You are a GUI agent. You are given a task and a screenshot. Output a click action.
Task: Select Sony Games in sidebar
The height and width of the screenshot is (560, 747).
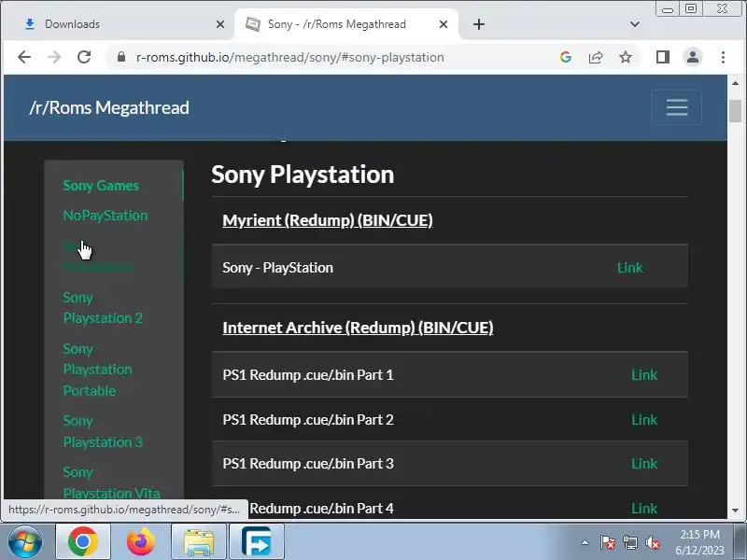pyautogui.click(x=101, y=185)
